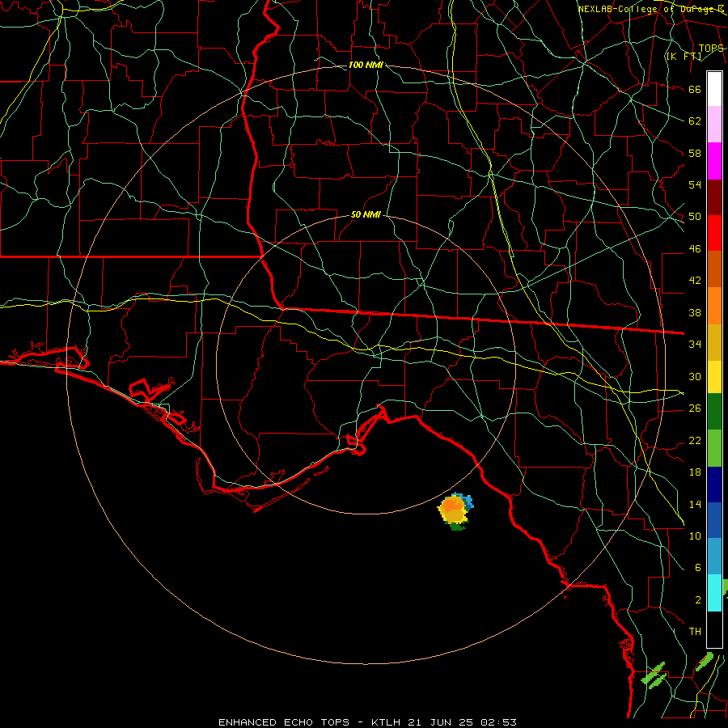Click the 50 NMI range ring label
728x728 pixels.
point(366,214)
